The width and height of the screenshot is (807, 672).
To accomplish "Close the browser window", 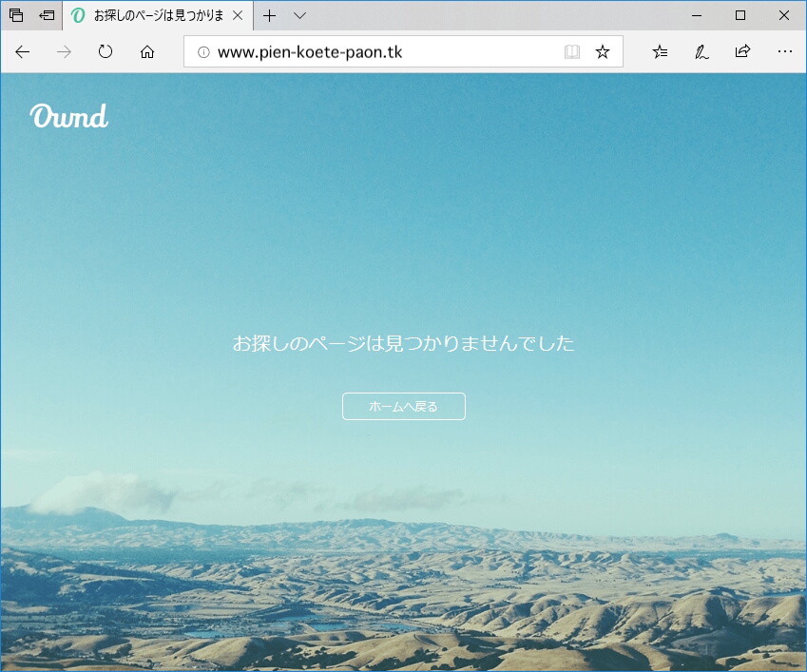I will tap(784, 15).
